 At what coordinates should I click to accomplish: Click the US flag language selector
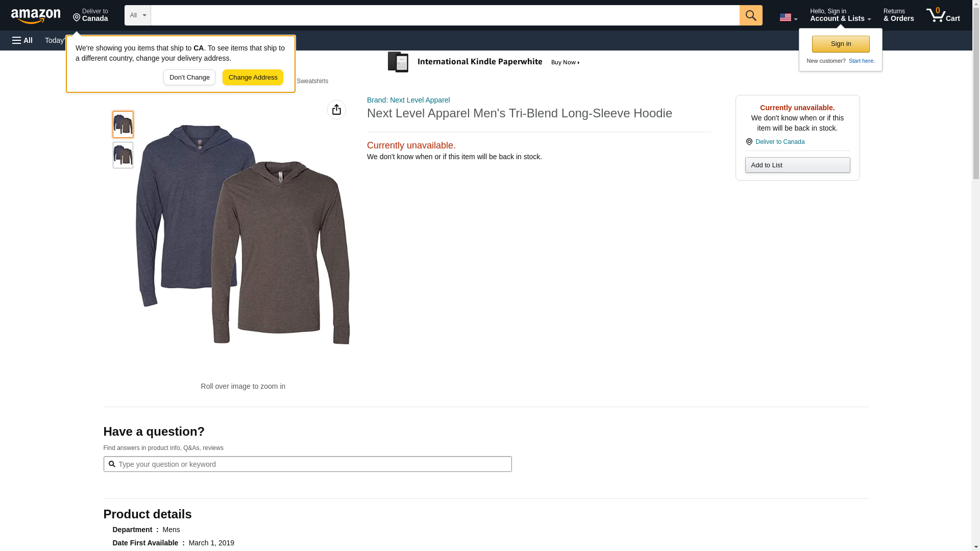pyautogui.click(x=788, y=17)
